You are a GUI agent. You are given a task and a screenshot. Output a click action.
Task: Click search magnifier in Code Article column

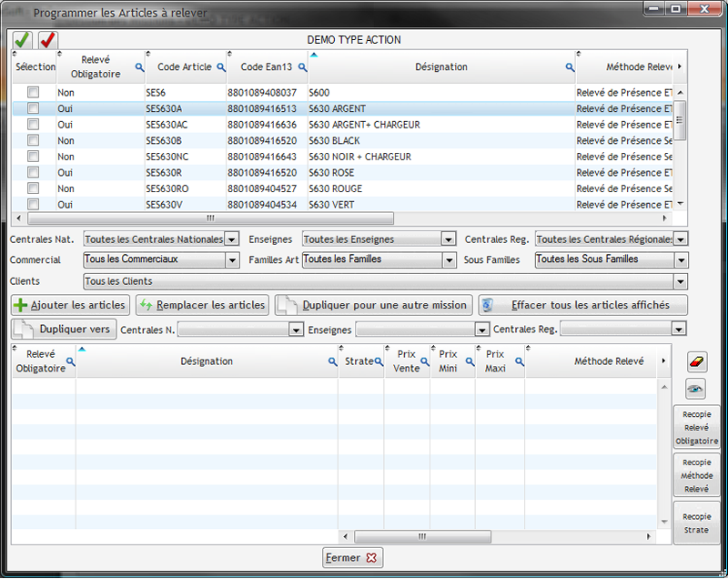pos(220,67)
